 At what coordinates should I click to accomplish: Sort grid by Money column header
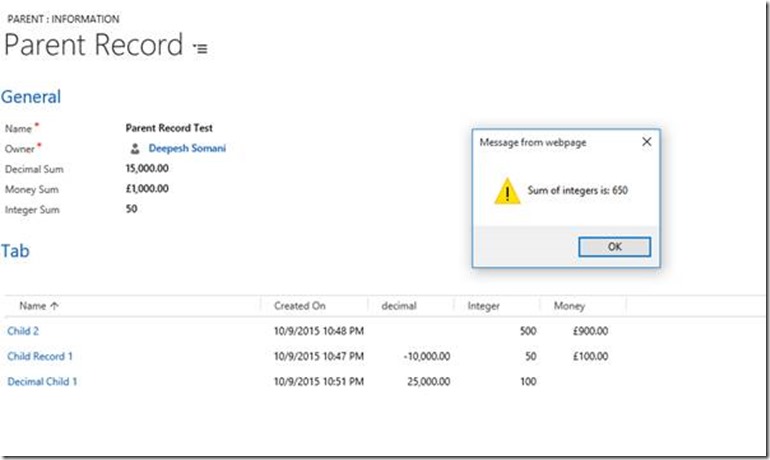click(569, 306)
